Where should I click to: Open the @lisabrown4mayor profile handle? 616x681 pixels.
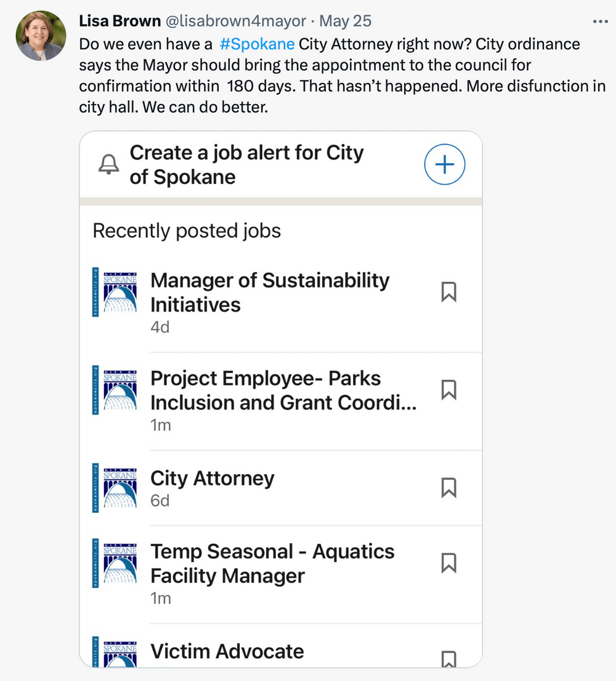click(x=237, y=21)
